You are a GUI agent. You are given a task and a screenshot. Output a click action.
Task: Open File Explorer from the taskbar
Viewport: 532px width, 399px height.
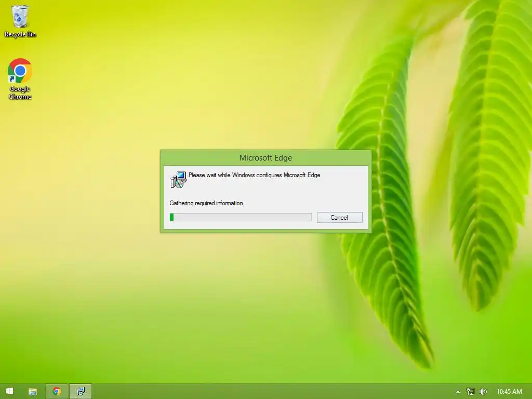(33, 392)
